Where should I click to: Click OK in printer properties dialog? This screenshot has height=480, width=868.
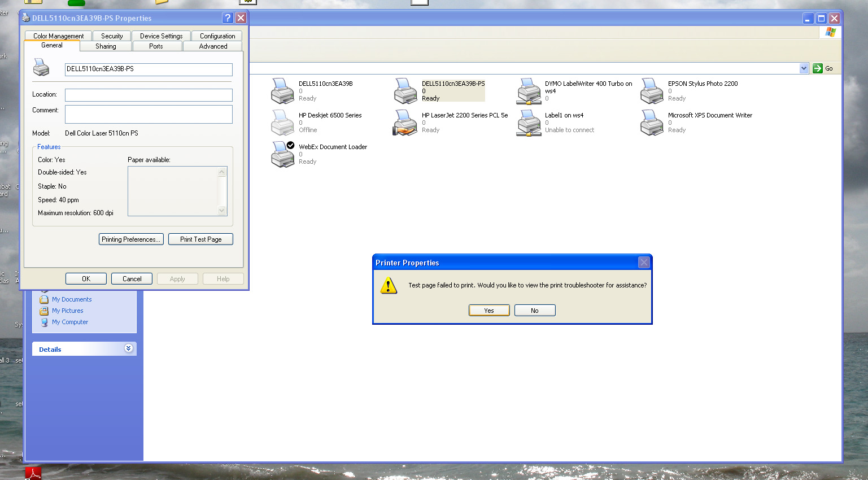tap(86, 279)
